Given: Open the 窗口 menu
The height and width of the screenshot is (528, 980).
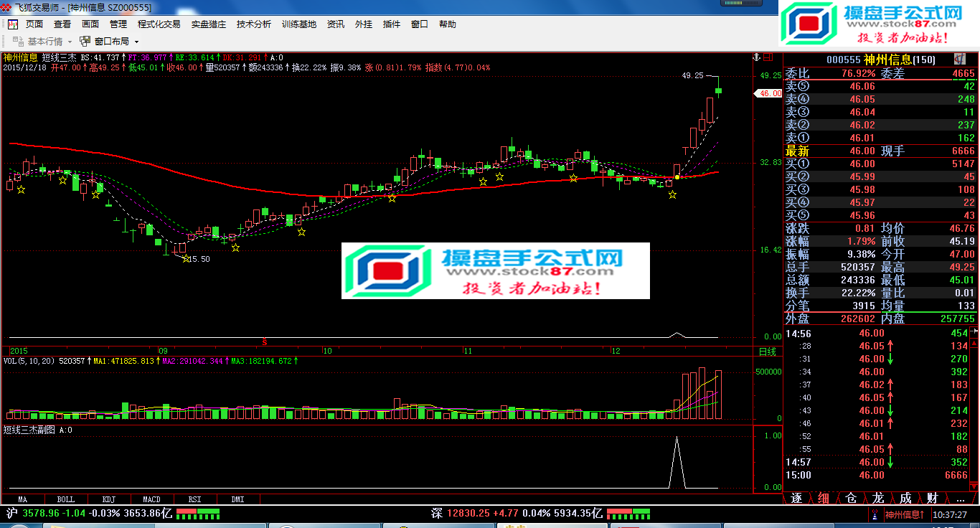Looking at the screenshot, I should pyautogui.click(x=420, y=24).
